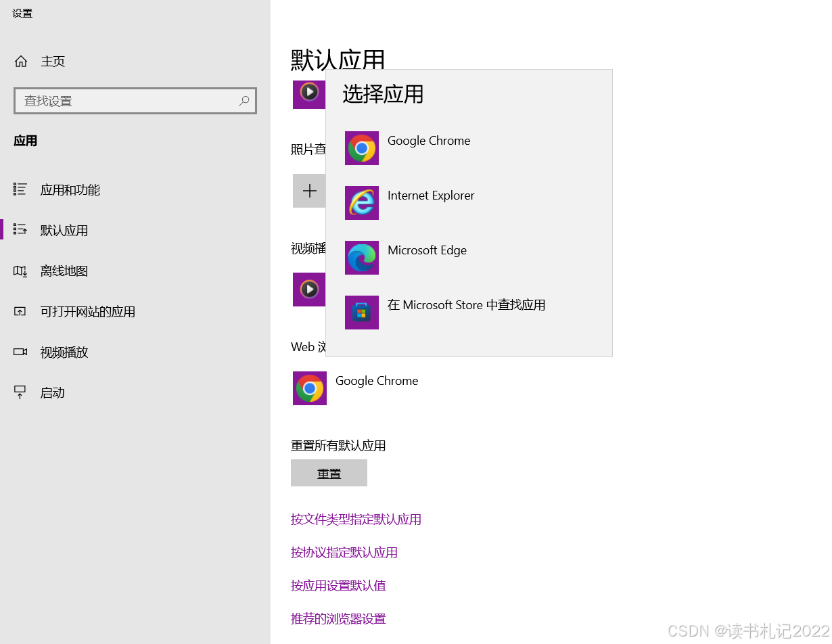Viewport: 832px width, 644px height.
Task: Click the home icon beside 主页
Action: click(x=21, y=62)
